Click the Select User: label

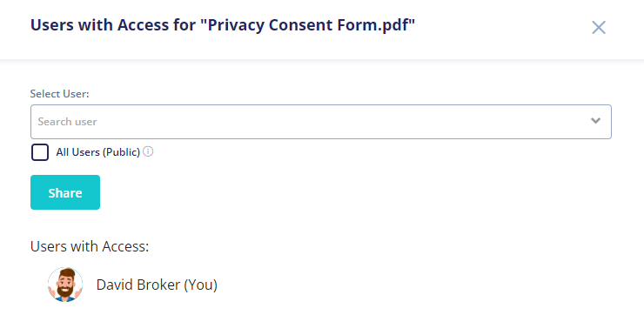coord(59,94)
